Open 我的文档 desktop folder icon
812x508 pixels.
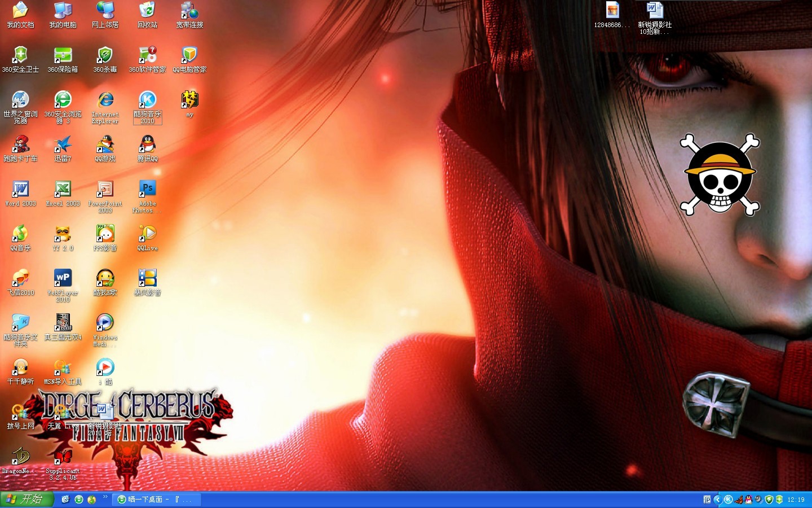[20, 15]
